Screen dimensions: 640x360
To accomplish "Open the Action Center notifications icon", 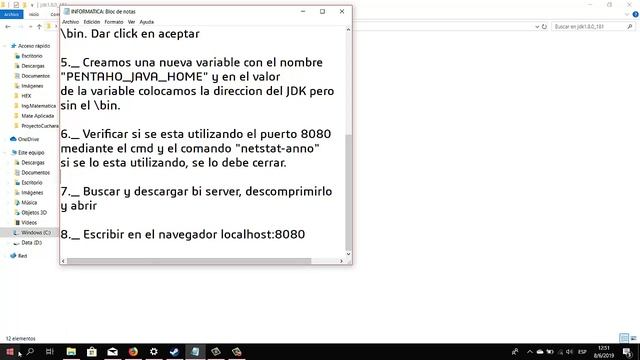I will coord(627,351).
